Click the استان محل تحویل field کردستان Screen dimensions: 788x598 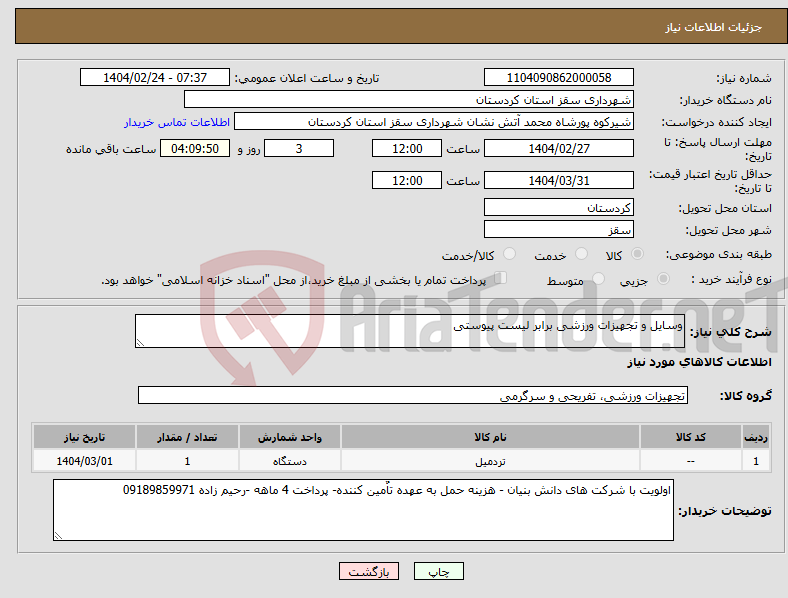558,208
